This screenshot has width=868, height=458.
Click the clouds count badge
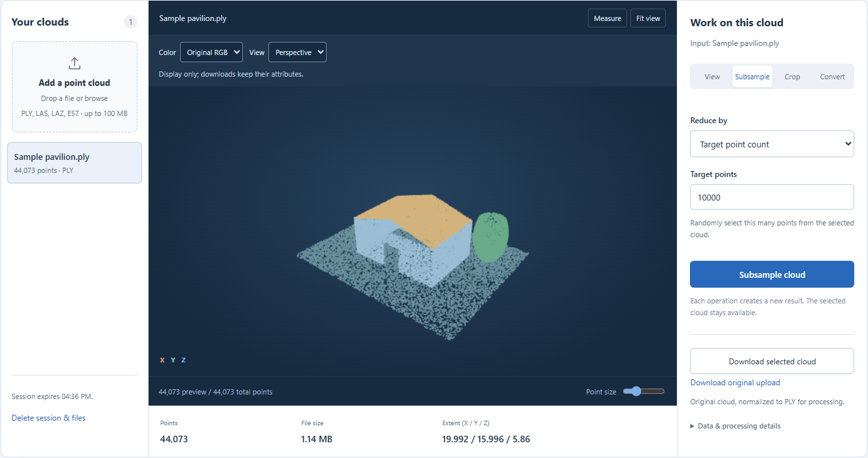tap(130, 22)
